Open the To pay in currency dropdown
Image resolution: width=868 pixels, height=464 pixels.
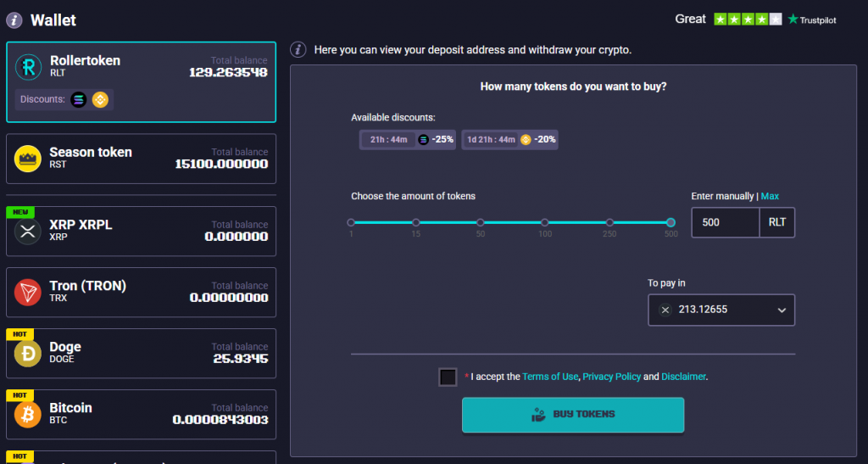point(721,310)
